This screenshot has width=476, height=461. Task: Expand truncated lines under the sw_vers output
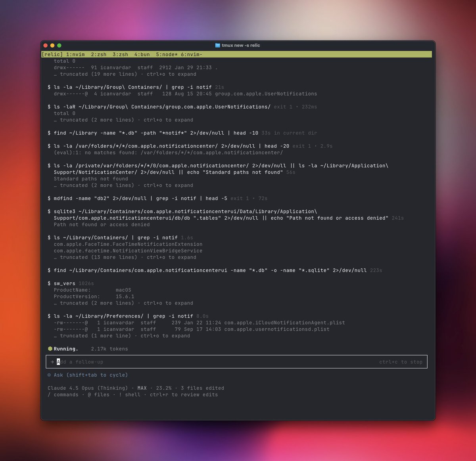pyautogui.click(x=123, y=303)
